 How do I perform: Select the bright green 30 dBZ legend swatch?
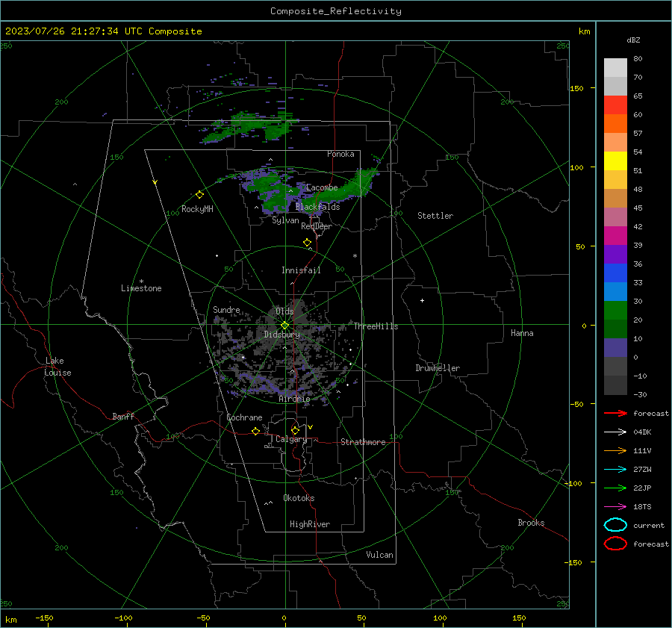(x=615, y=310)
